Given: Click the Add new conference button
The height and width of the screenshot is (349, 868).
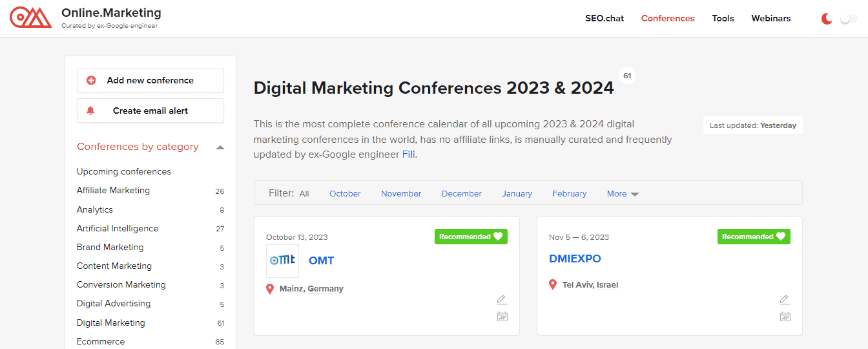Looking at the screenshot, I should (x=150, y=80).
